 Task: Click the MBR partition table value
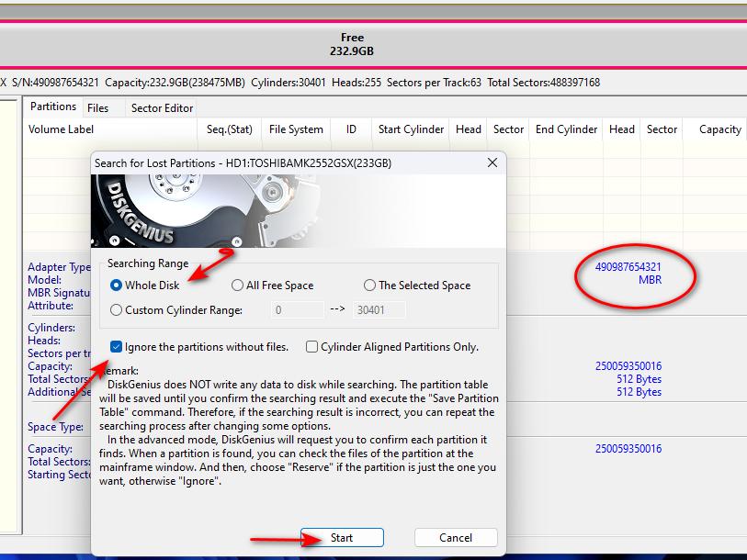[x=650, y=279]
